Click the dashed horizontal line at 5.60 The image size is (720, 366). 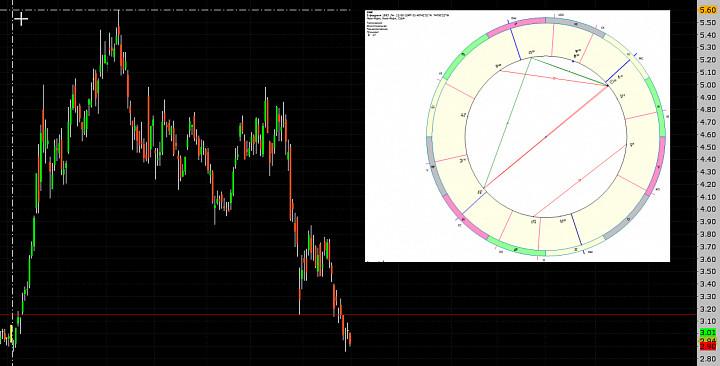tap(174, 10)
